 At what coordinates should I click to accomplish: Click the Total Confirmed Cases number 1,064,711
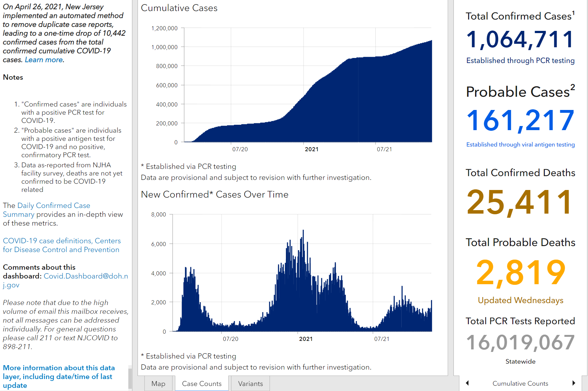[520, 39]
